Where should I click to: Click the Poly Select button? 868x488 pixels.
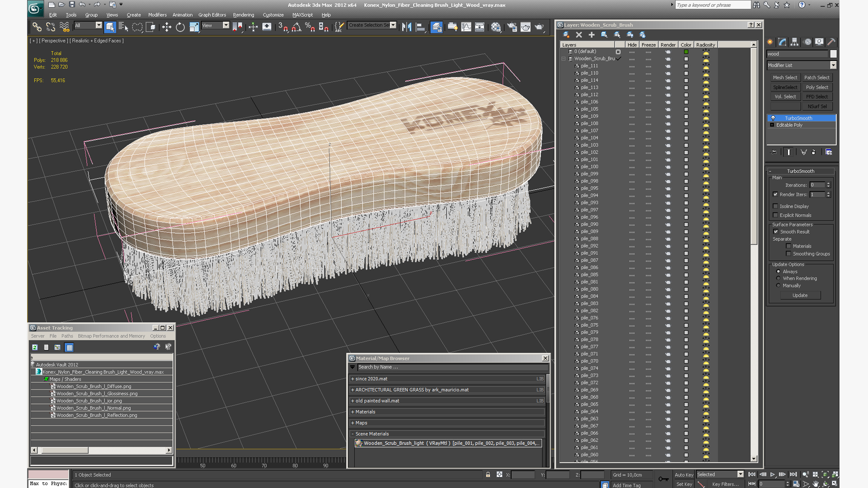pyautogui.click(x=817, y=87)
